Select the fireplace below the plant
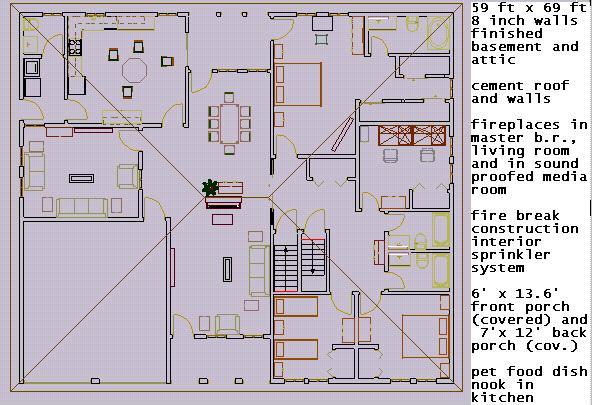Screen dimensions: 593x405 [224, 203]
